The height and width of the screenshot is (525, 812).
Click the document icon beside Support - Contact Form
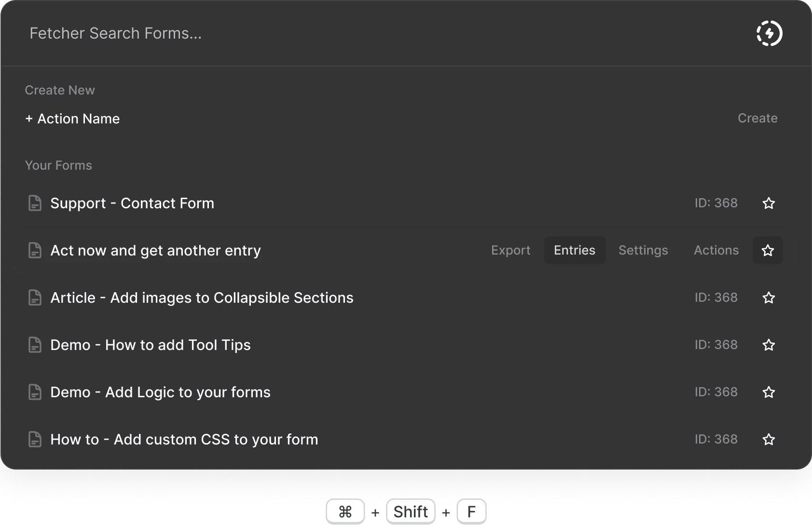point(35,203)
